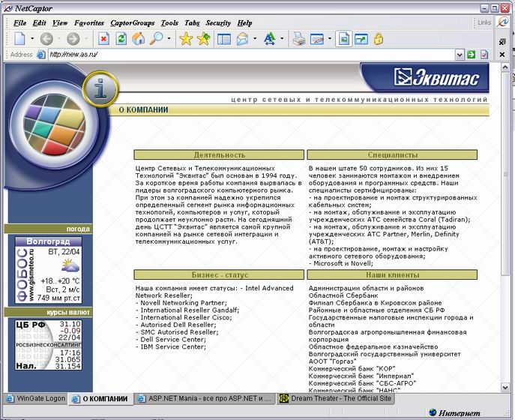The image size is (515, 420).
Task: Toggle the padlock security icon
Action: tap(379, 39)
